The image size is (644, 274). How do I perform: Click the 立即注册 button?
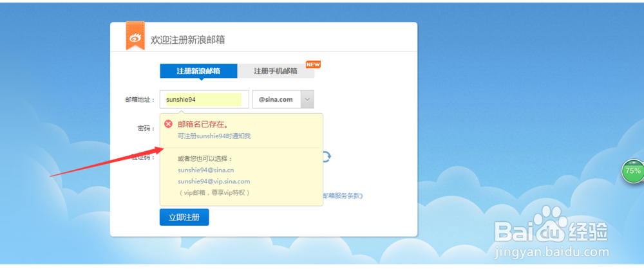tap(184, 217)
